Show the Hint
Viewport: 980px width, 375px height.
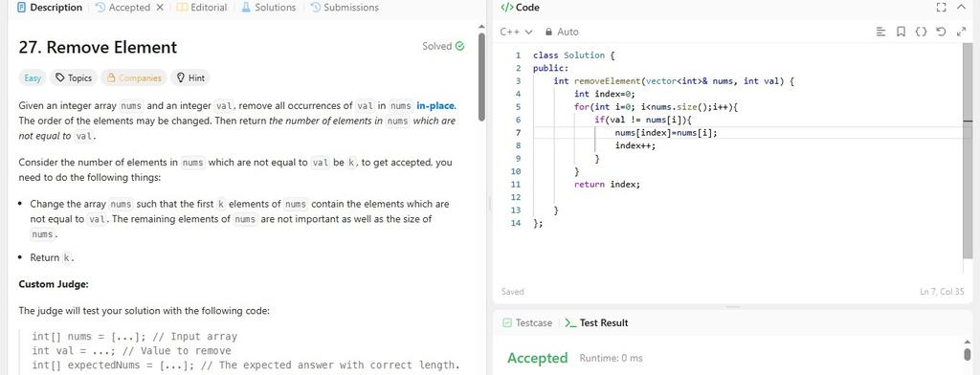(x=190, y=78)
